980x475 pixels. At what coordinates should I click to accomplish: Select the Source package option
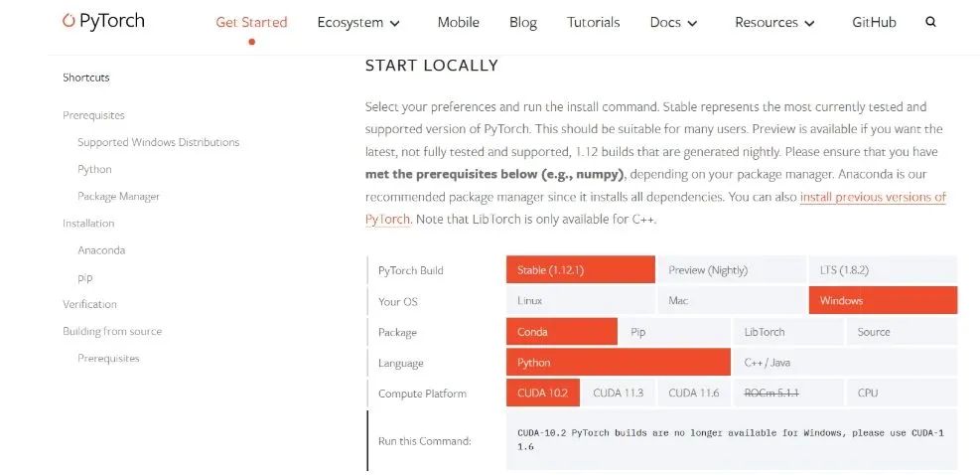pyautogui.click(x=902, y=332)
